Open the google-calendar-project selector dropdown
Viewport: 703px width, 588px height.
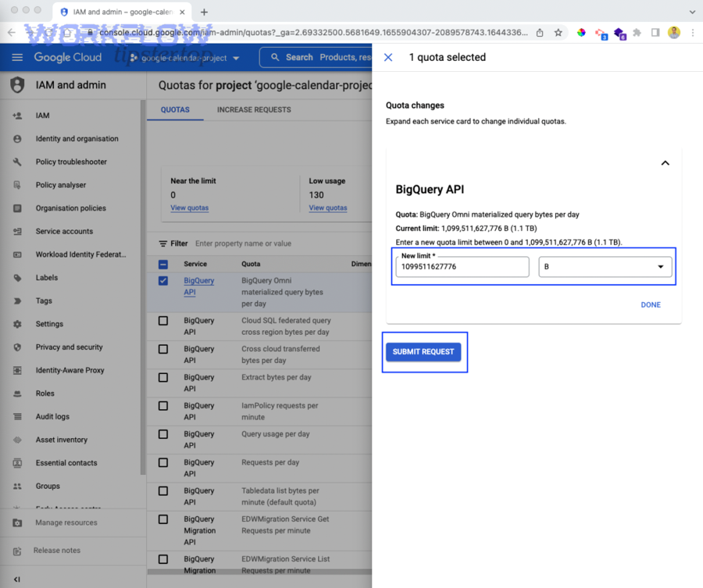pos(184,58)
